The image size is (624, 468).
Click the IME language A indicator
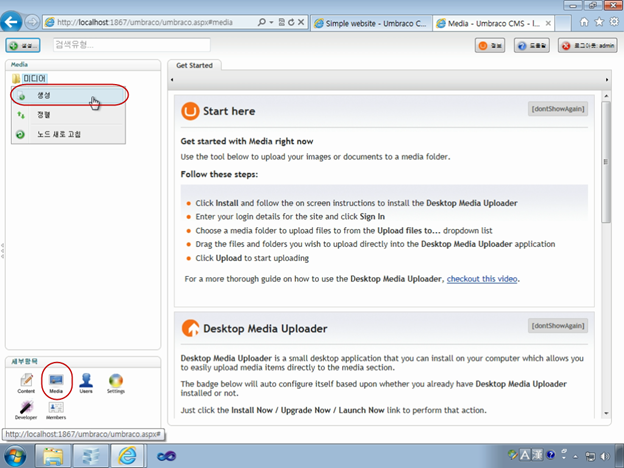click(x=525, y=454)
